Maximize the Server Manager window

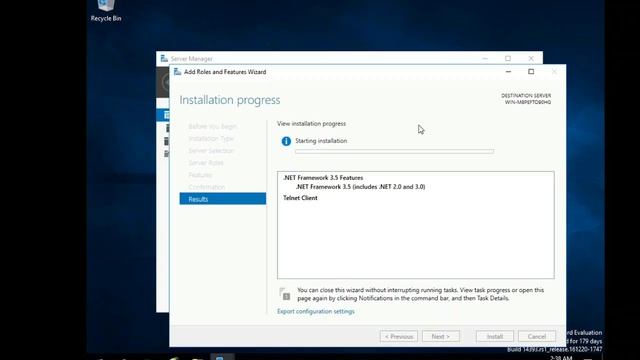coord(508,58)
